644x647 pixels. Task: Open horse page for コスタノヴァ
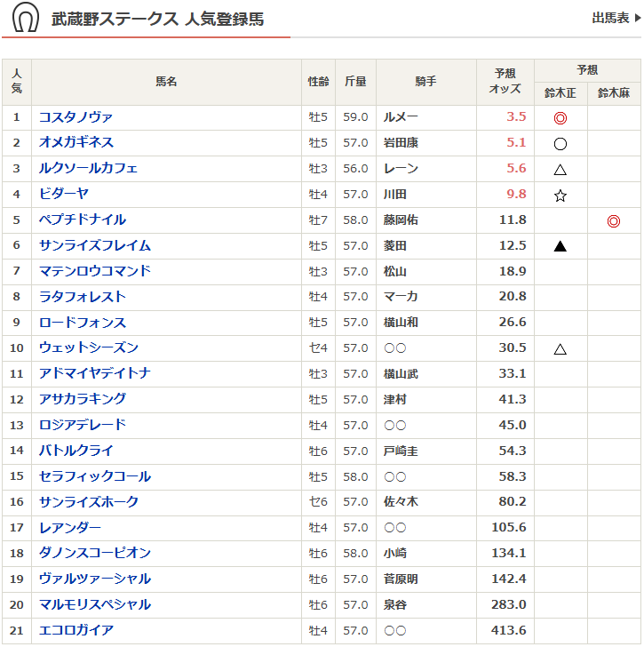click(x=76, y=117)
